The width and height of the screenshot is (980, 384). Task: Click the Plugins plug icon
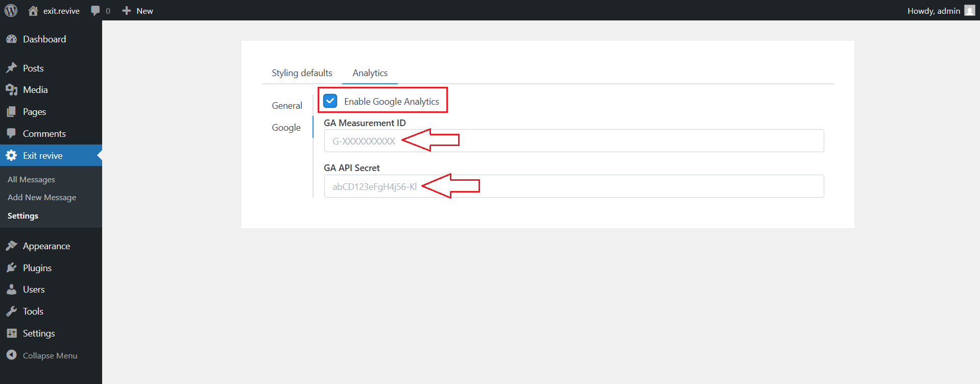pos(11,268)
